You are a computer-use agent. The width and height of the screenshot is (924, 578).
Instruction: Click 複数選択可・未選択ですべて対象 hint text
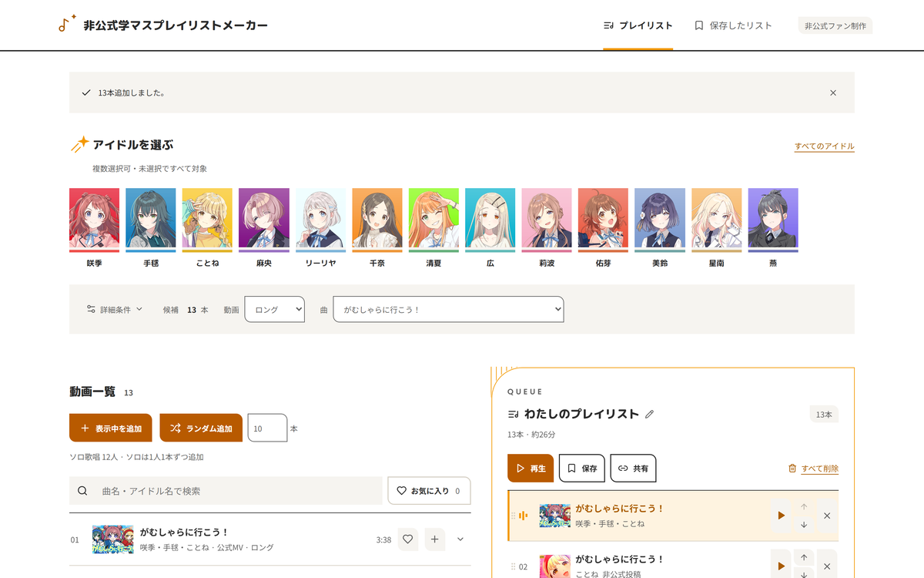coord(149,168)
